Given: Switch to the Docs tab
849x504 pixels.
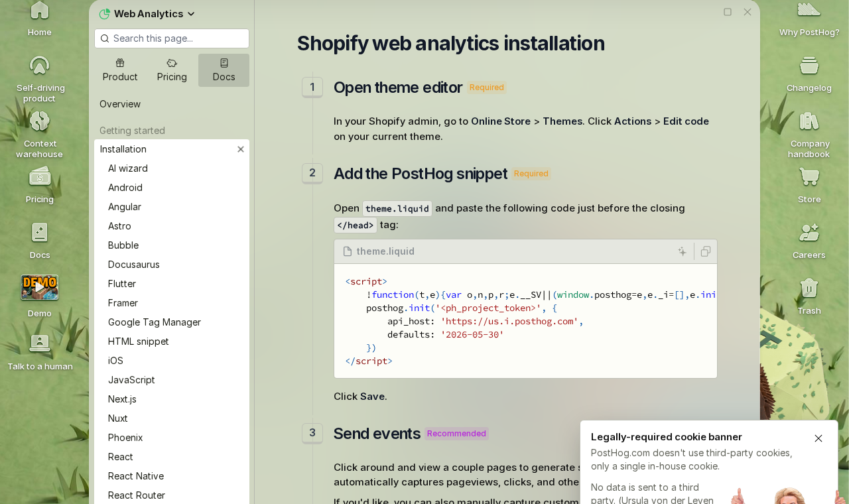Looking at the screenshot, I should tap(224, 70).
